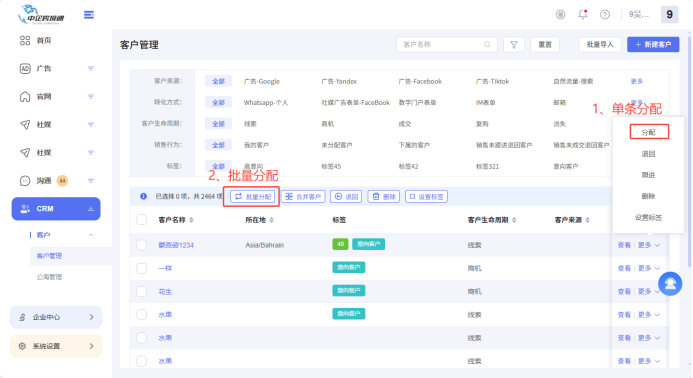
Task: Toggle the sidebar collapse hamburger icon
Action: click(x=89, y=15)
